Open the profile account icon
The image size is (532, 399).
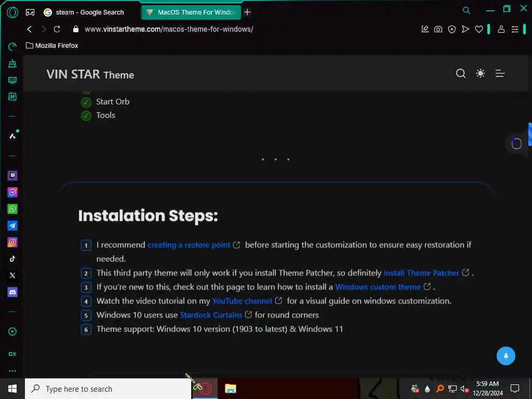(x=501, y=29)
